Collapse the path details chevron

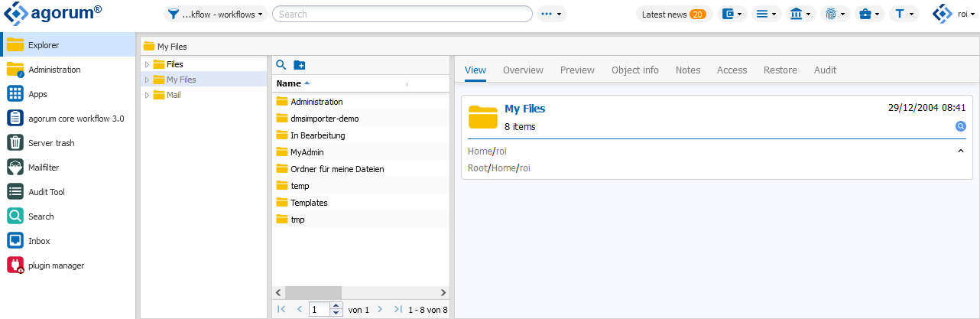coord(961,151)
